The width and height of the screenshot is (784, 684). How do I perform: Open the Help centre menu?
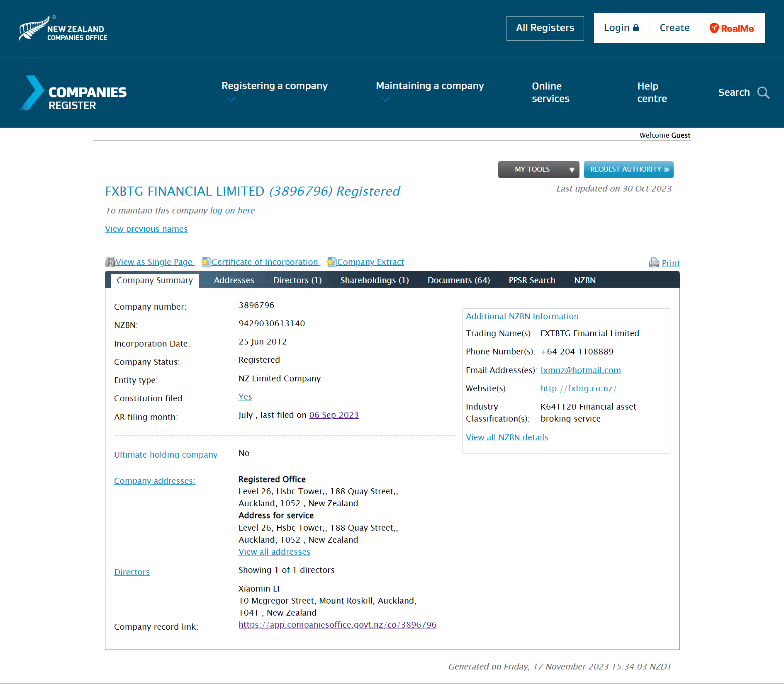pyautogui.click(x=652, y=92)
